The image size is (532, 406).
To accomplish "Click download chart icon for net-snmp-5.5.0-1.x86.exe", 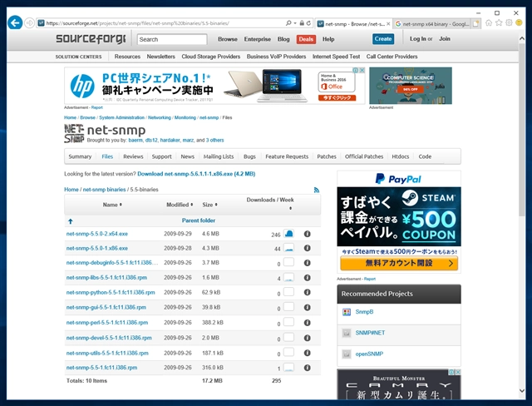I will click(288, 247).
